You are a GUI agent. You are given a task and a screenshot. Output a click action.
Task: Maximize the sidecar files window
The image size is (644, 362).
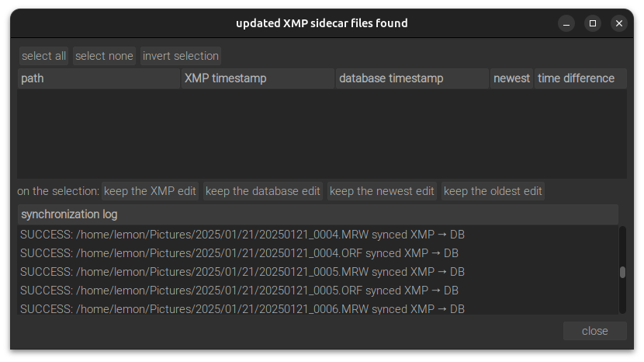point(593,23)
